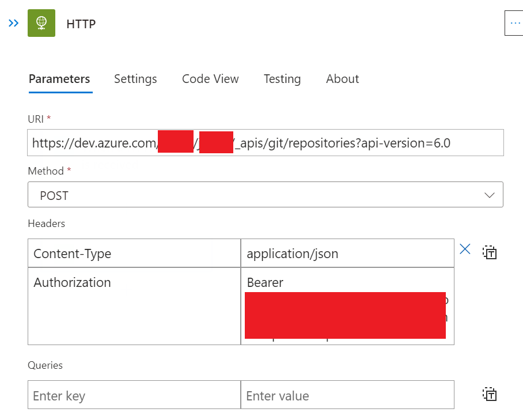Viewport: 523px width, 420px height.
Task: Click the Queries Enter value field
Action: coord(347,395)
